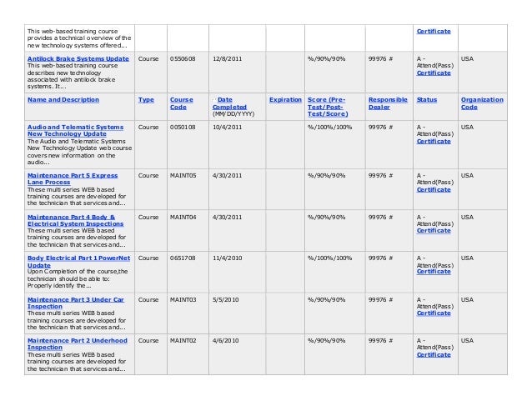The width and height of the screenshot is (532, 411).
Task: Select course code 0050108 cell
Action: point(183,128)
